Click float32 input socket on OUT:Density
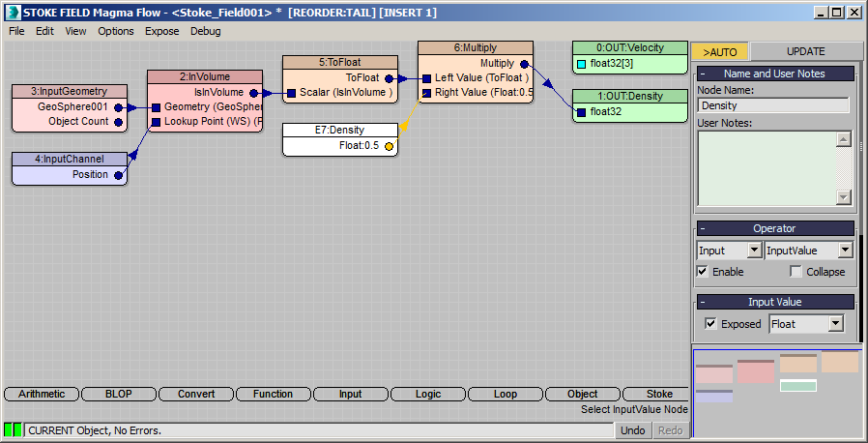868x443 pixels. point(581,112)
